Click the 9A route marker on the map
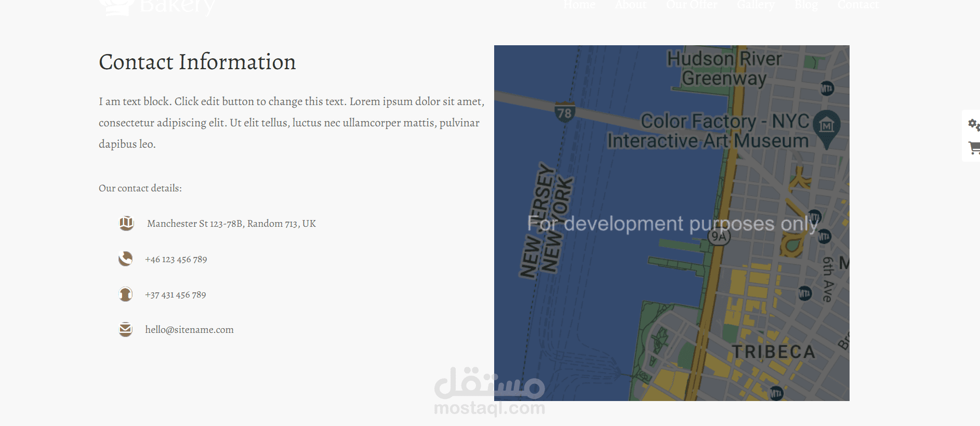Image resolution: width=980 pixels, height=426 pixels. click(x=719, y=237)
